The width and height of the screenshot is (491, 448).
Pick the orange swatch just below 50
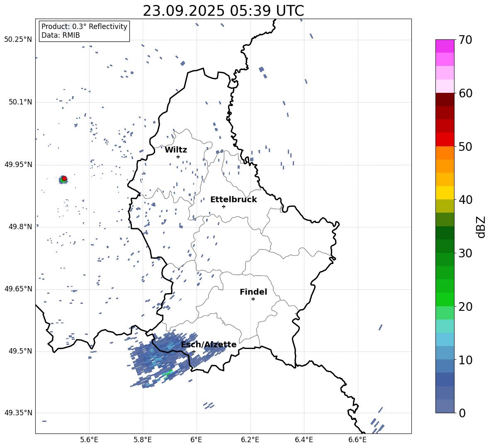point(445,153)
